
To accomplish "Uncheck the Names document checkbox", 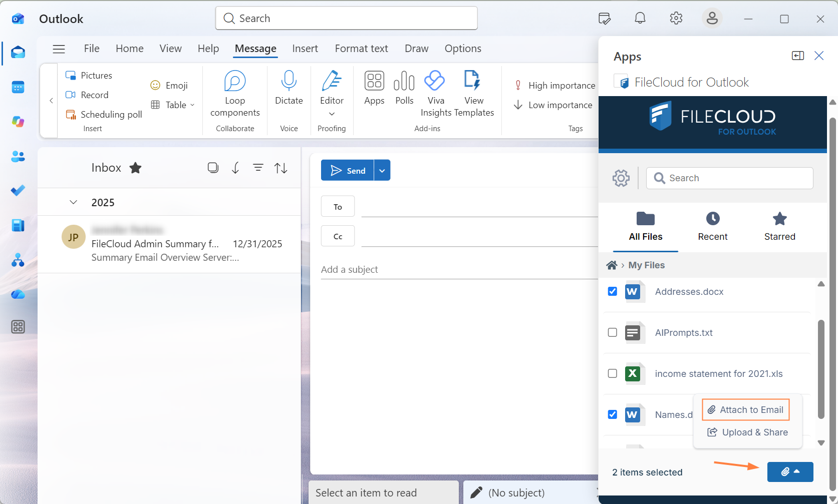I will click(x=612, y=414).
